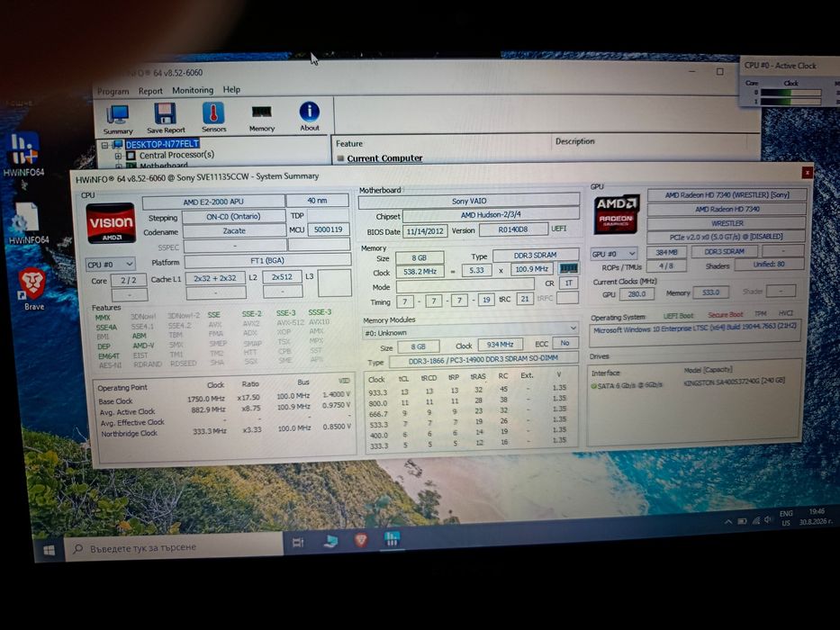Screen dimensions: 840x630
Task: Click the memory clock 538.2 MHz field
Action: (x=420, y=272)
